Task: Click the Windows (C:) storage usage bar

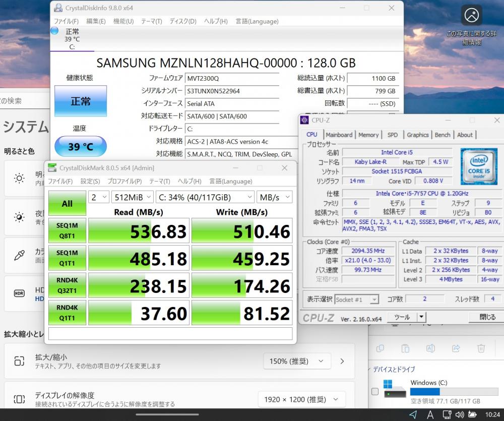Action: 454,392
